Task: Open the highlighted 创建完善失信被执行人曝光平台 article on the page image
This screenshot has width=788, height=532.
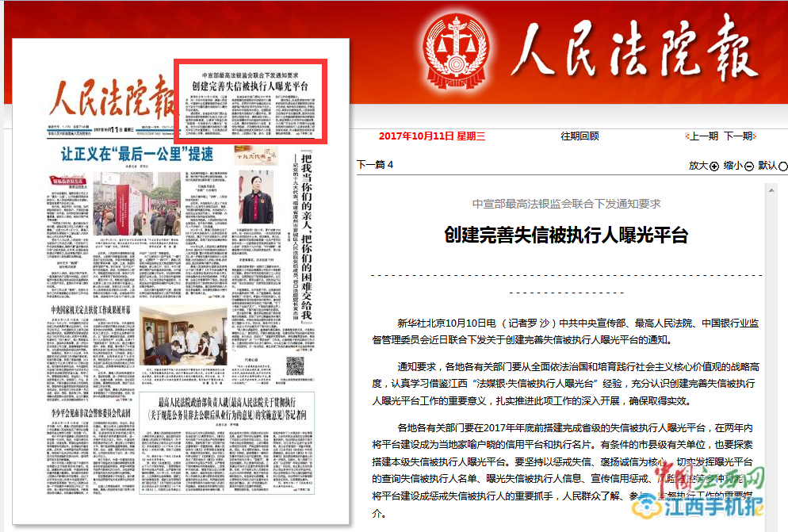Action: coord(251,101)
